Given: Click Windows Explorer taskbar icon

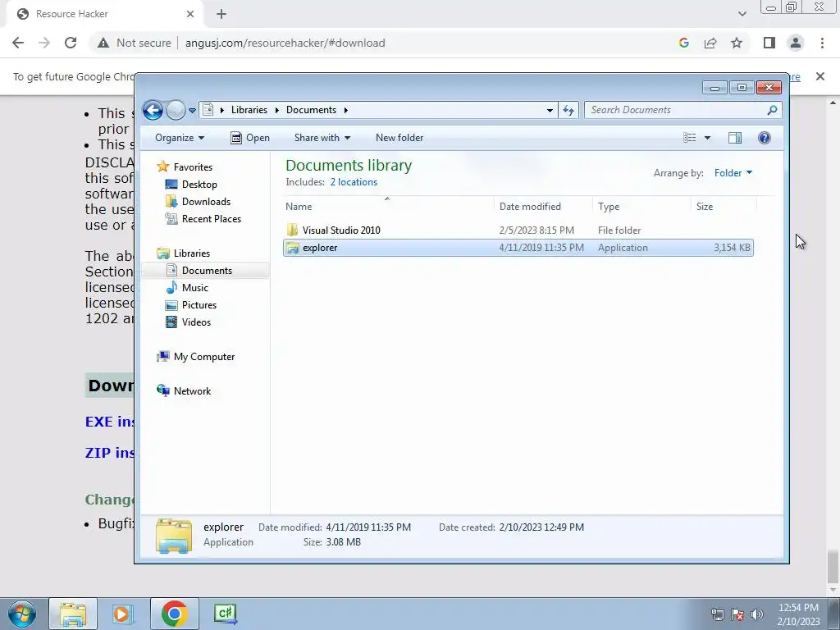Looking at the screenshot, I should click(x=73, y=614).
